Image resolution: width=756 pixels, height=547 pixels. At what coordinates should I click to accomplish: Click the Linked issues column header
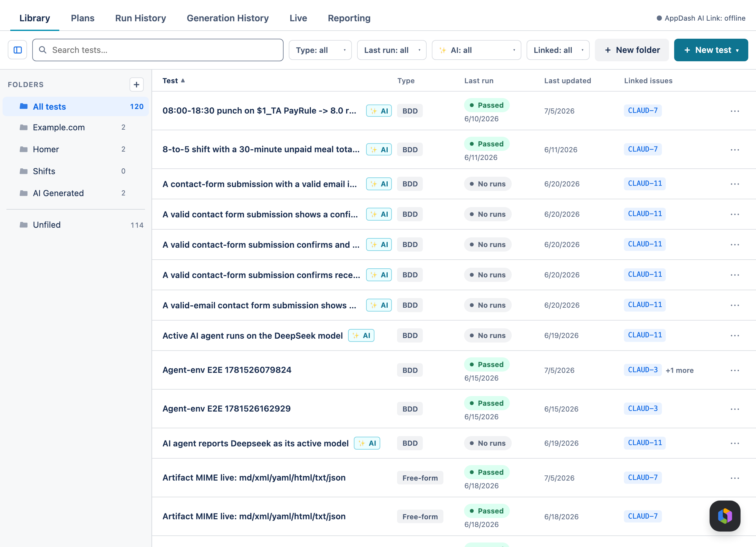click(x=648, y=81)
